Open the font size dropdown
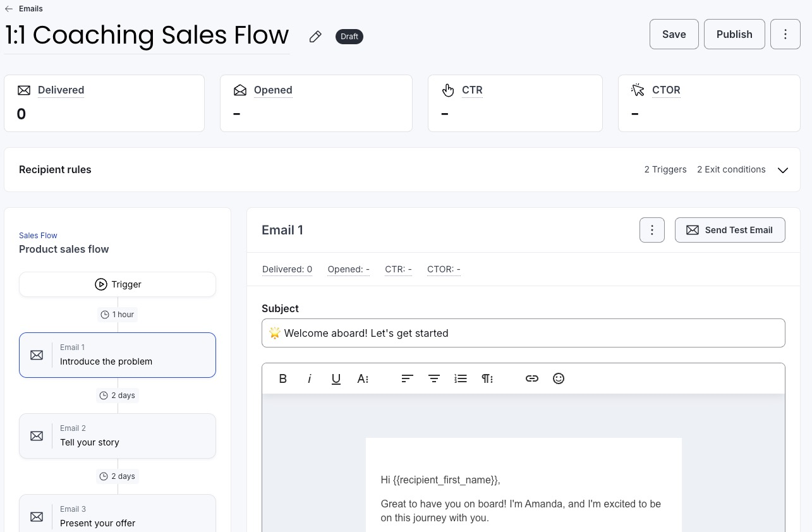This screenshot has width=812, height=532. coord(363,378)
